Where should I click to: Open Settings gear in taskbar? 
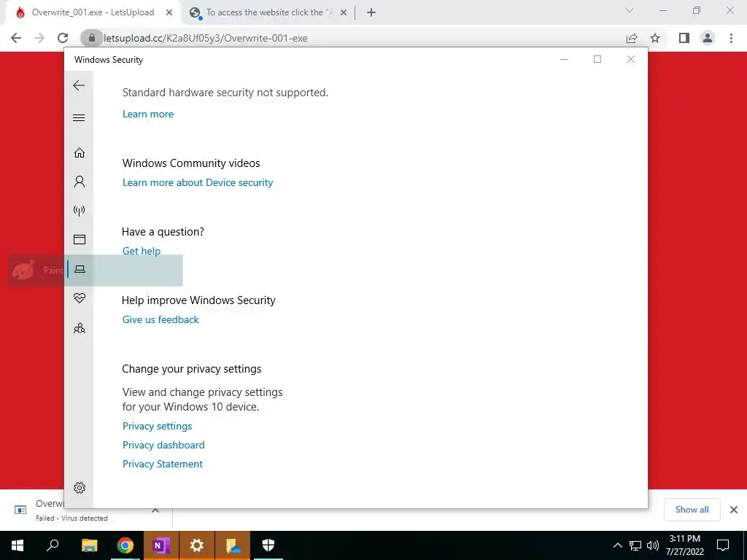(x=197, y=545)
